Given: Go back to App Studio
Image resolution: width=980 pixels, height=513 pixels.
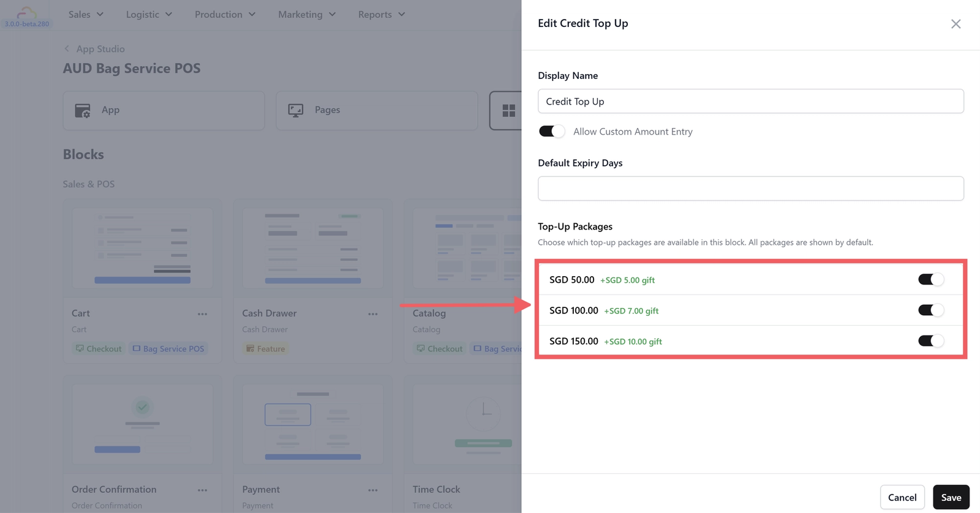Looking at the screenshot, I should (x=94, y=49).
